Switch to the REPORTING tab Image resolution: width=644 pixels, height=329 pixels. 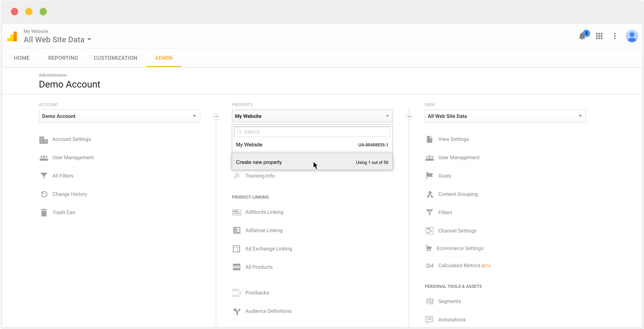pos(63,58)
